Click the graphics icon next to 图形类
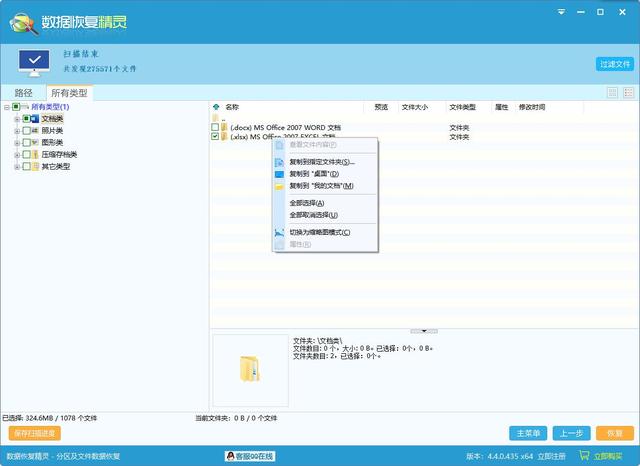The width and height of the screenshot is (640, 466). click(x=35, y=142)
